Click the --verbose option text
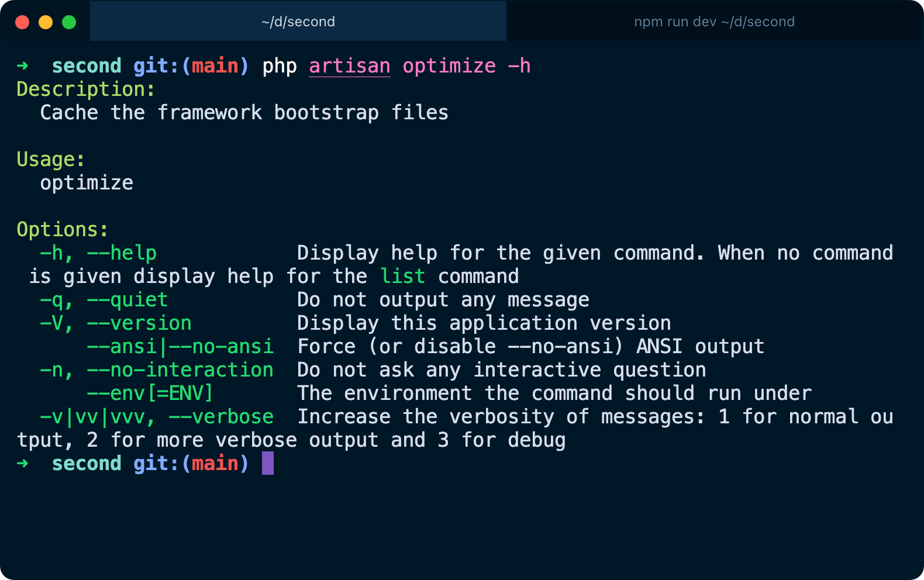 pyautogui.click(x=220, y=417)
